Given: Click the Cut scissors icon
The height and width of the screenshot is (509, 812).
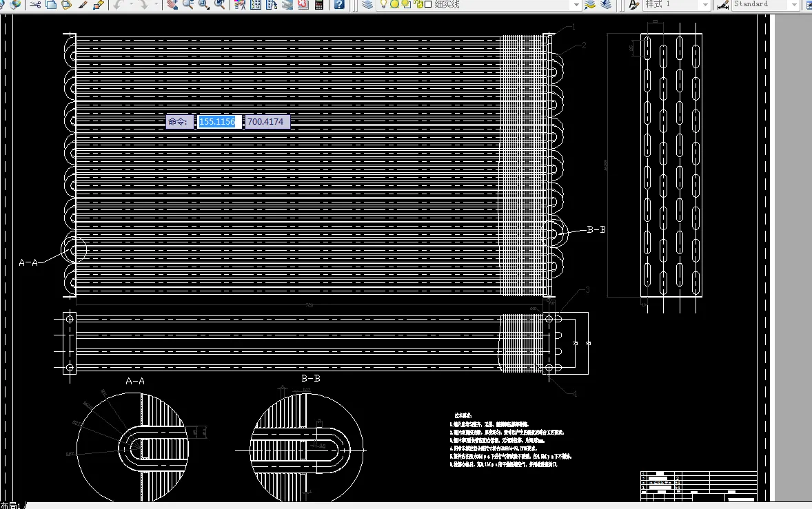Looking at the screenshot, I should (x=35, y=4).
